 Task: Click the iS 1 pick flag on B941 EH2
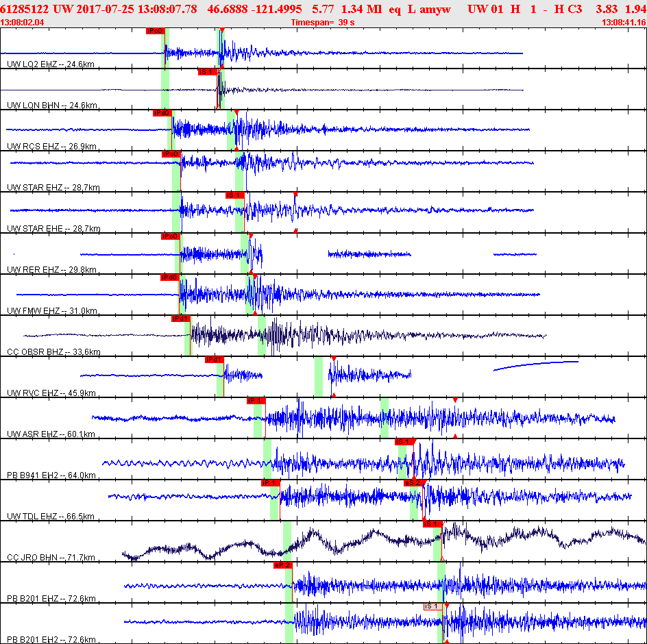coord(404,442)
